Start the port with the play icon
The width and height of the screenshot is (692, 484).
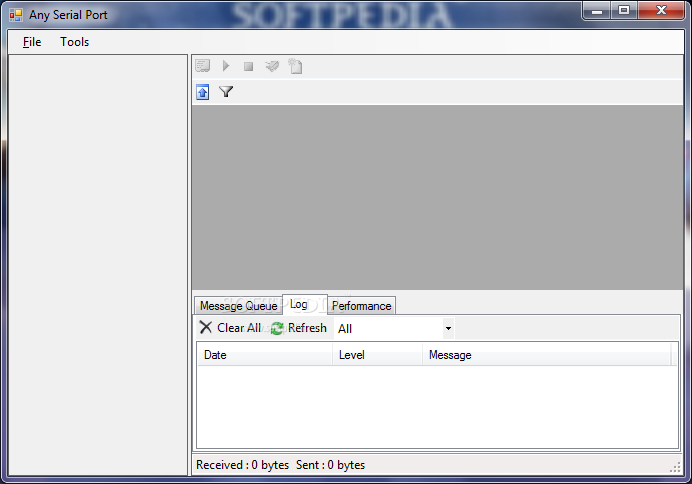[226, 66]
